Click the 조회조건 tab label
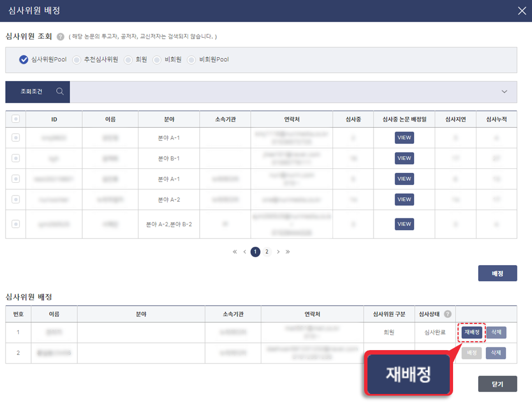532x404 pixels. pos(31,92)
